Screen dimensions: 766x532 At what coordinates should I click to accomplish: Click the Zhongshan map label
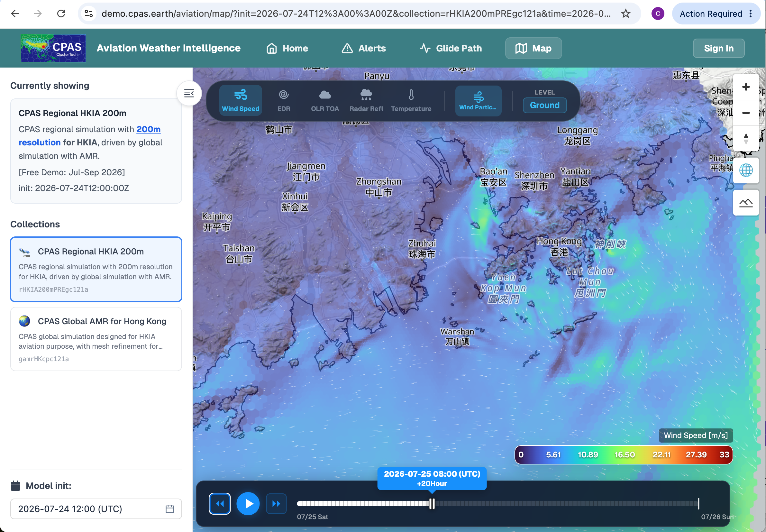pyautogui.click(x=378, y=187)
